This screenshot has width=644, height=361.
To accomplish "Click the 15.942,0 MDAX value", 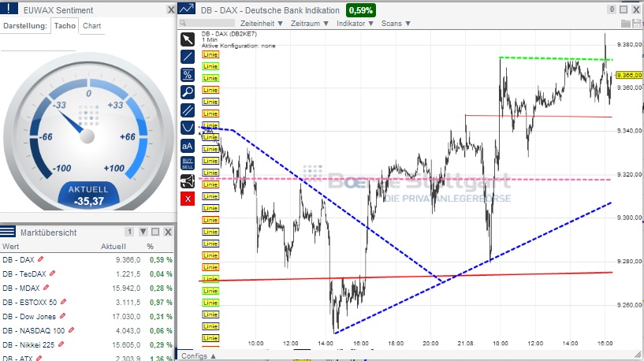I will tap(126, 288).
